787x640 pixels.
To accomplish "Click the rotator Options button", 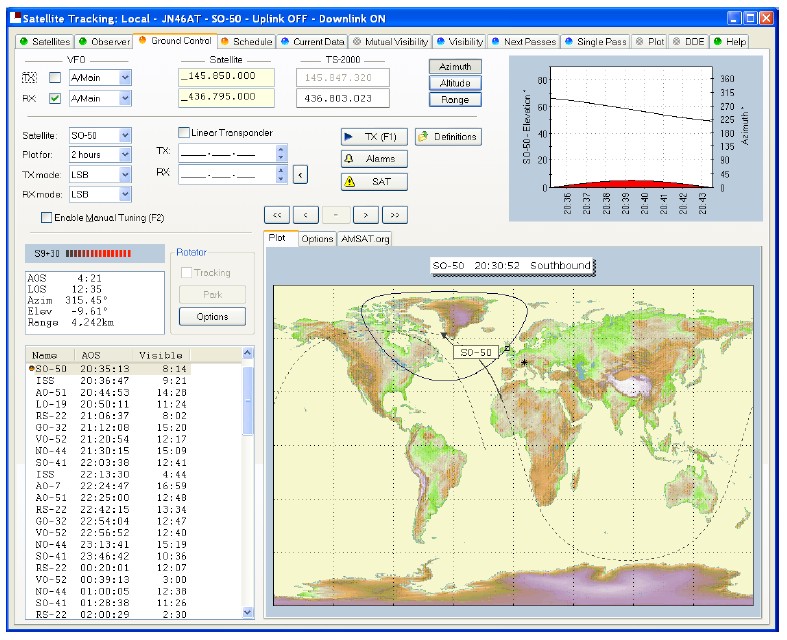I will click(212, 317).
